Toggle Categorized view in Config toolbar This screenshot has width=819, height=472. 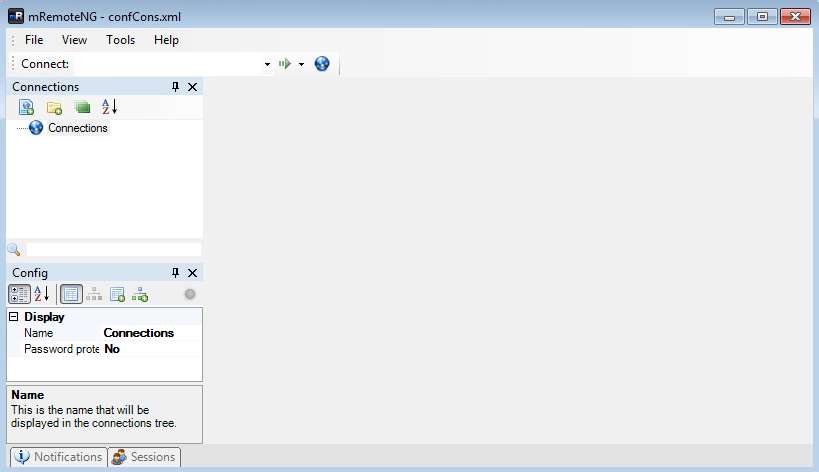click(19, 294)
